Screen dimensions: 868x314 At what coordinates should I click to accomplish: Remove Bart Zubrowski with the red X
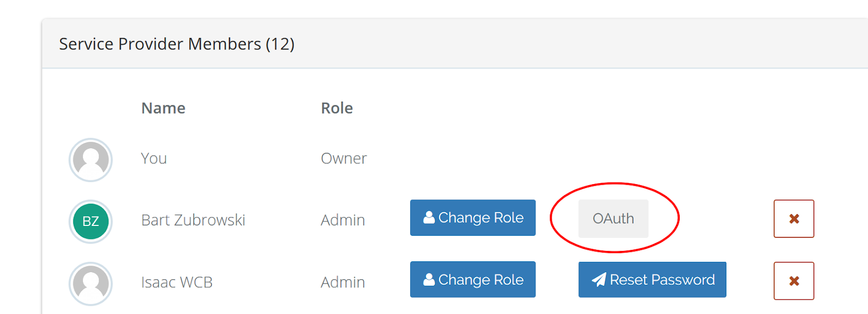coord(794,218)
